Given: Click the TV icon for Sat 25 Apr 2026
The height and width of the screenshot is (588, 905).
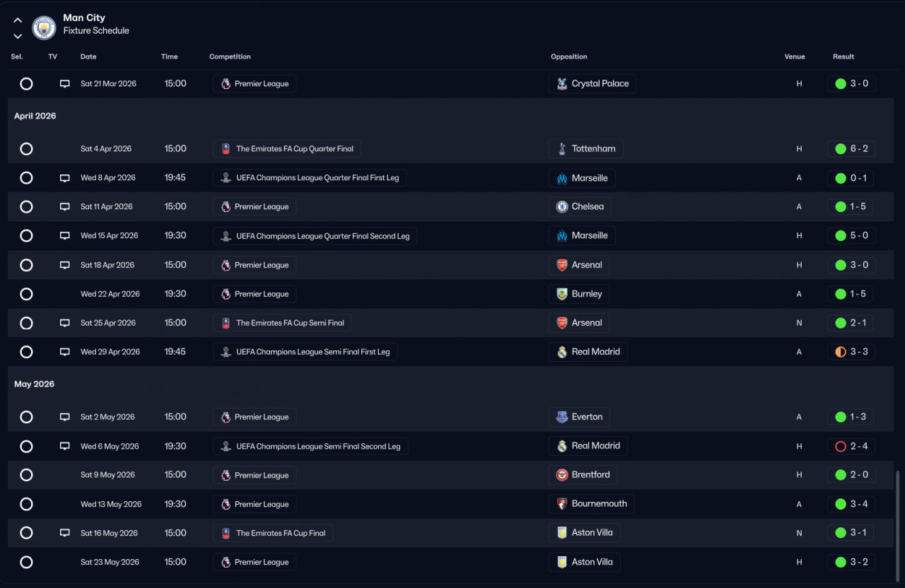Looking at the screenshot, I should (x=65, y=323).
